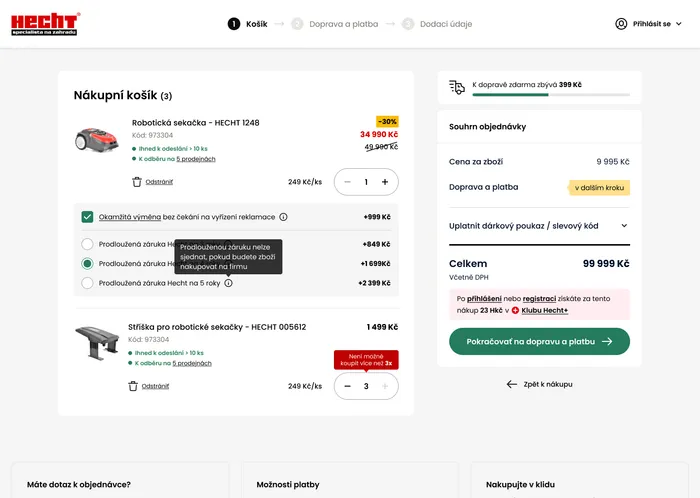This screenshot has width=700, height=498.
Task: Click the -30% discount badge
Action: (x=387, y=121)
